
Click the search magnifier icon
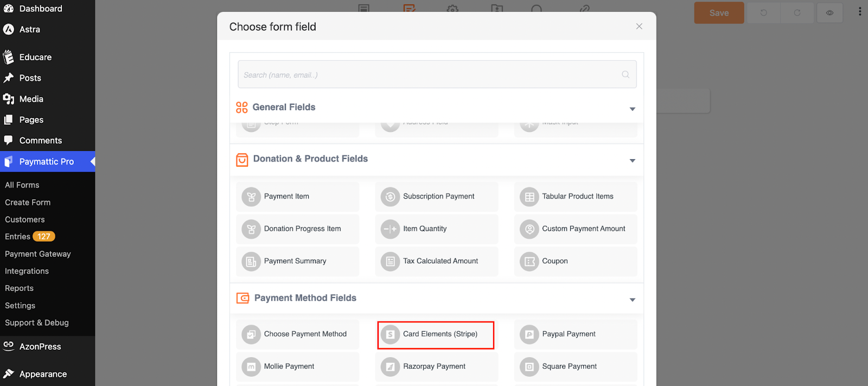coord(626,74)
